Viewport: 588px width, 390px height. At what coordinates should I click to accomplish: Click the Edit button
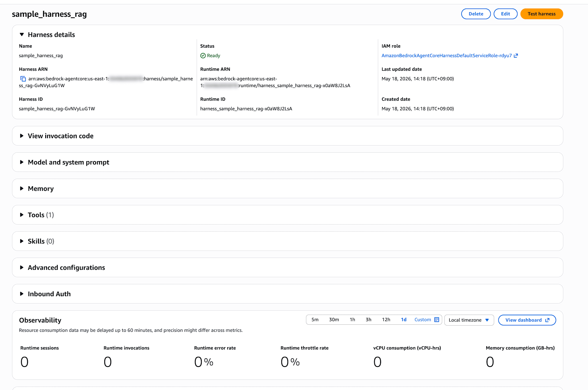[x=505, y=14]
